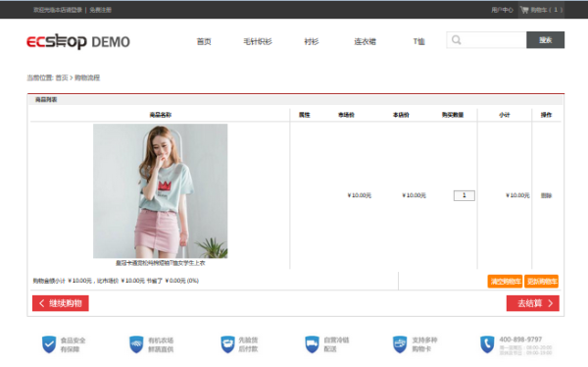
Task: Open the 首页 navigation item
Action: 204,41
